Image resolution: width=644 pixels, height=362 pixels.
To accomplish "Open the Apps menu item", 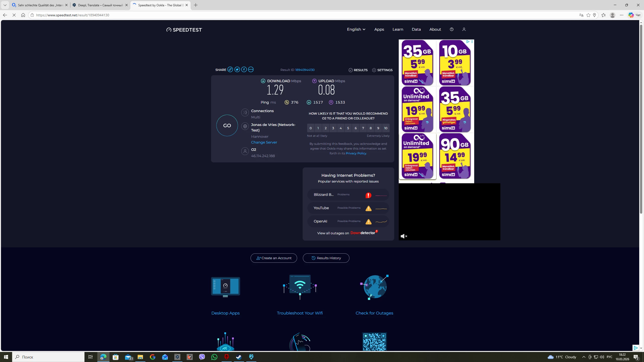I will click(379, 29).
